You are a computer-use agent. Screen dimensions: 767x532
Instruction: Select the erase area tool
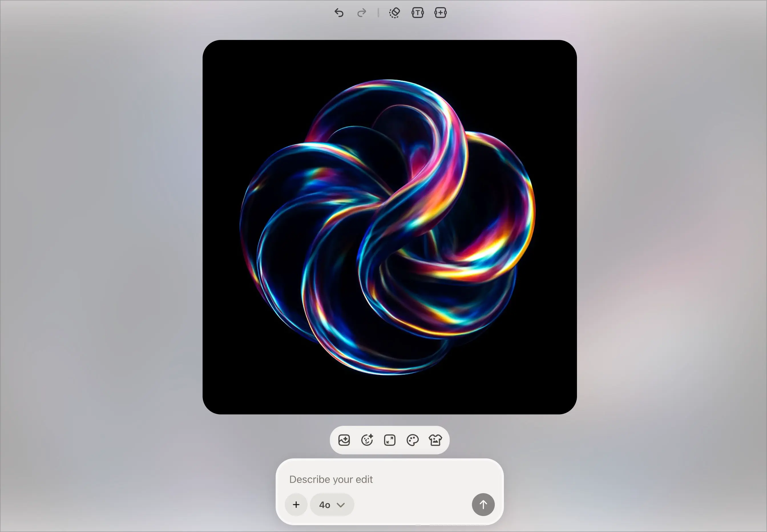point(395,13)
